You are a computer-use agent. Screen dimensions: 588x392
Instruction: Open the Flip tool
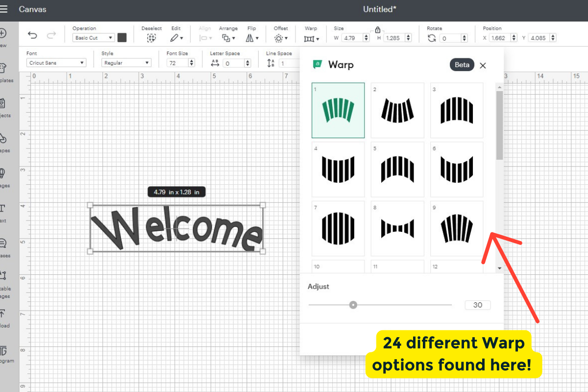pos(251,38)
